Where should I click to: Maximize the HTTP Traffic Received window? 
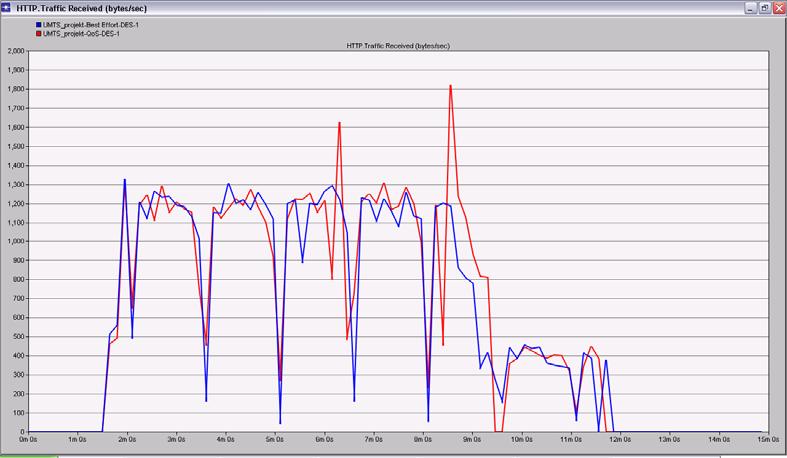pos(764,8)
